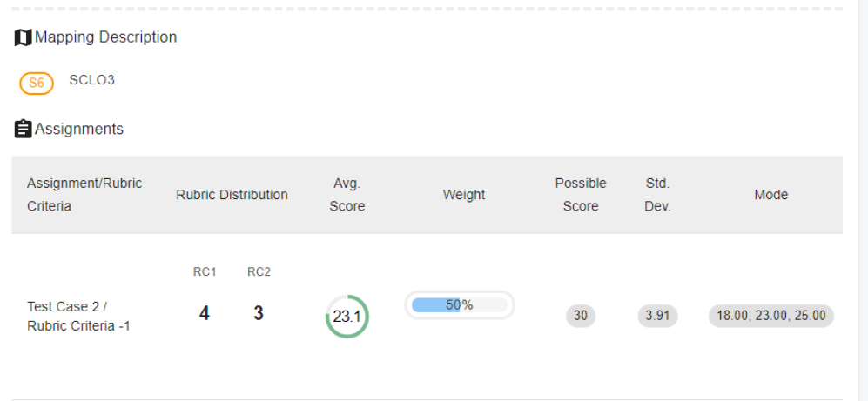
Task: Click the Possible Score column header
Action: pyautogui.click(x=581, y=195)
